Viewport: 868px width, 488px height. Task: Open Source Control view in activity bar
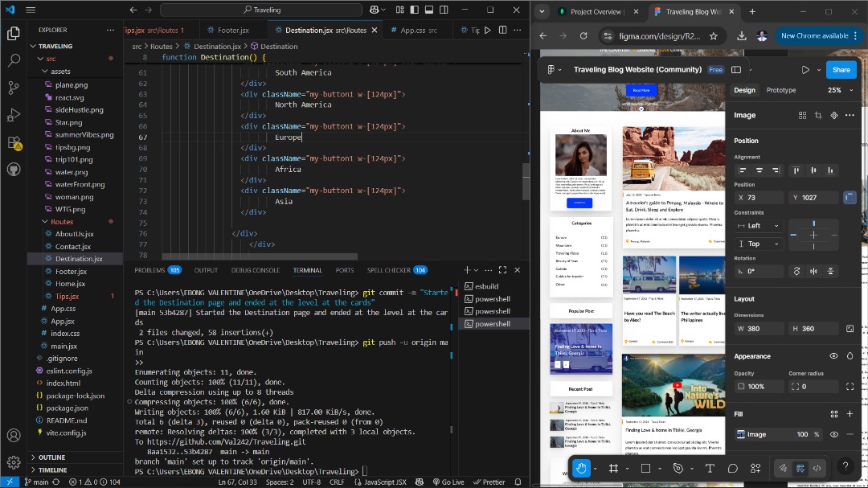pos(14,88)
